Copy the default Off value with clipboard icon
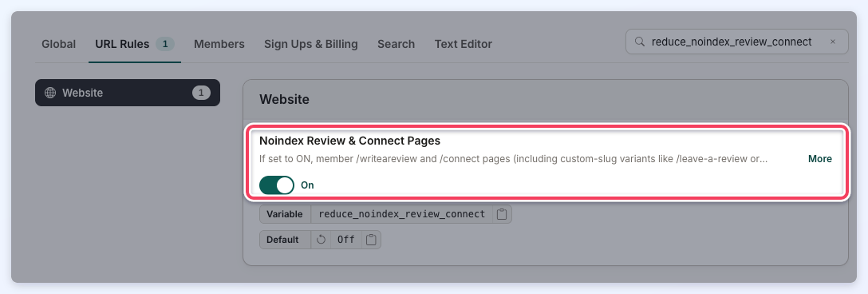The image size is (868, 294). pyautogui.click(x=372, y=240)
